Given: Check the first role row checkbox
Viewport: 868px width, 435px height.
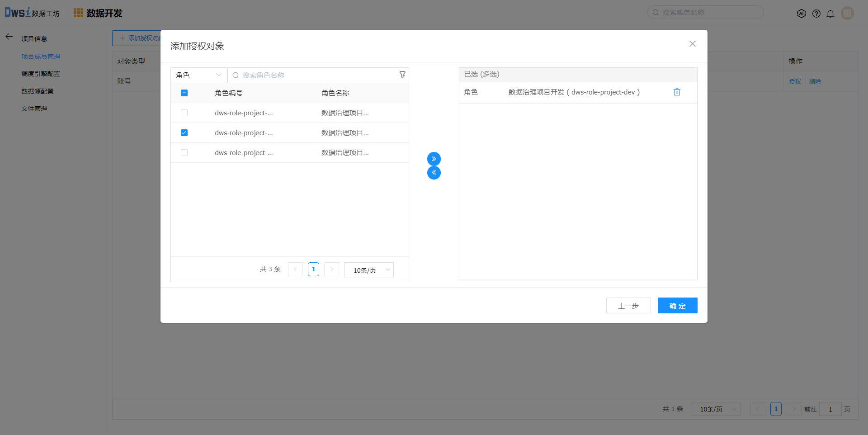Looking at the screenshot, I should point(184,113).
